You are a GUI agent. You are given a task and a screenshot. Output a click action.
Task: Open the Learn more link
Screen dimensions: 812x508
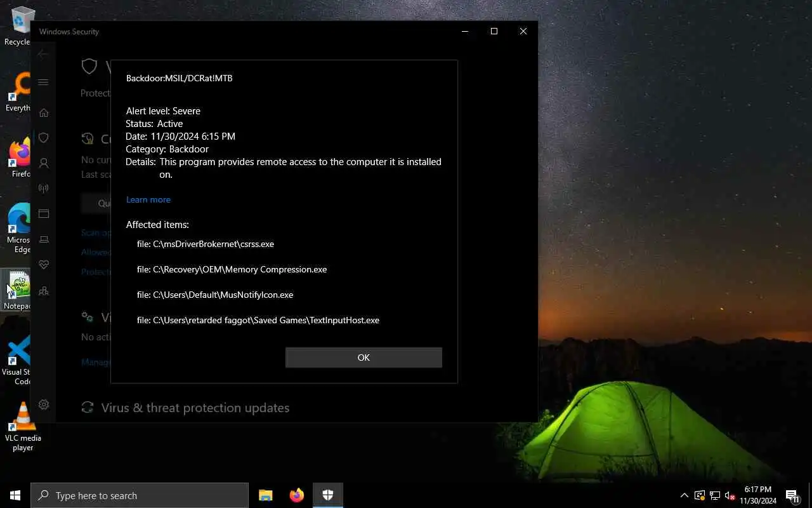[x=148, y=199]
